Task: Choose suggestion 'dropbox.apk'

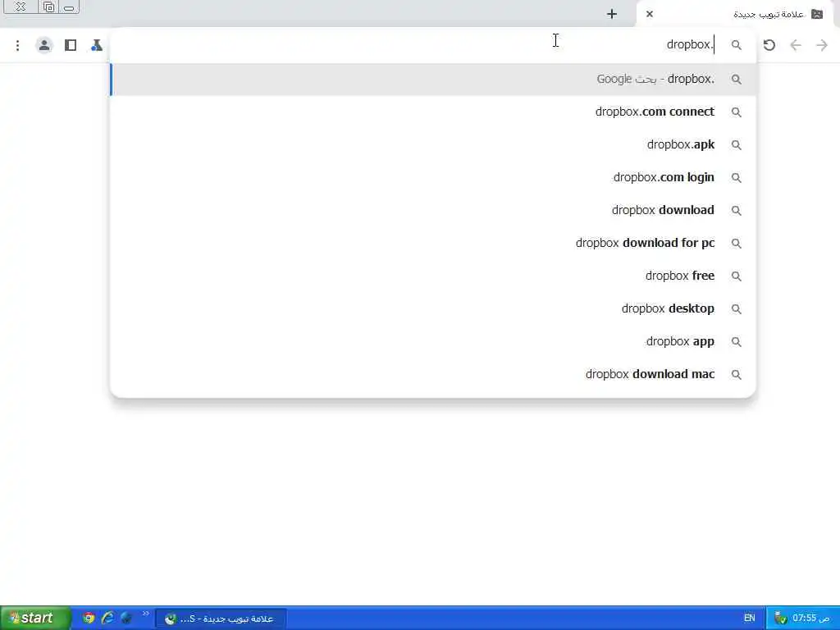Action: (x=433, y=144)
